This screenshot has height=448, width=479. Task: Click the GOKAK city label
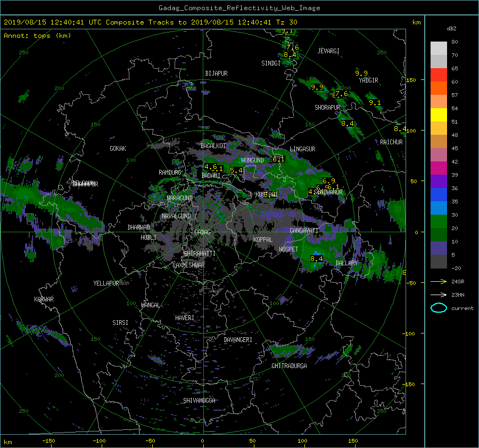click(118, 149)
